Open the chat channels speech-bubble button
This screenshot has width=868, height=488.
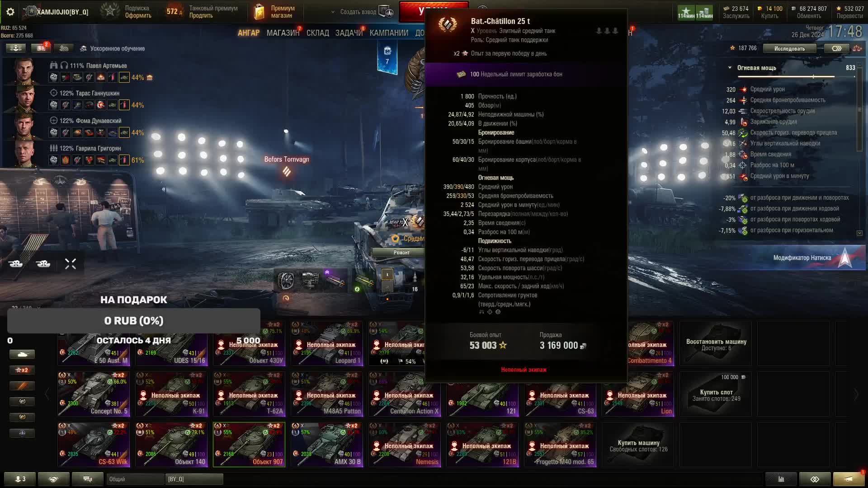coord(88,479)
